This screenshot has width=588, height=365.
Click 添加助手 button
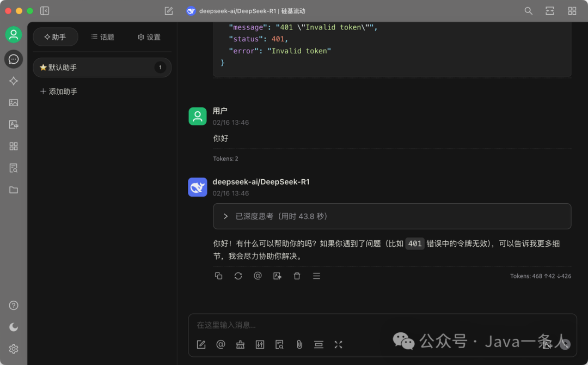pos(58,92)
